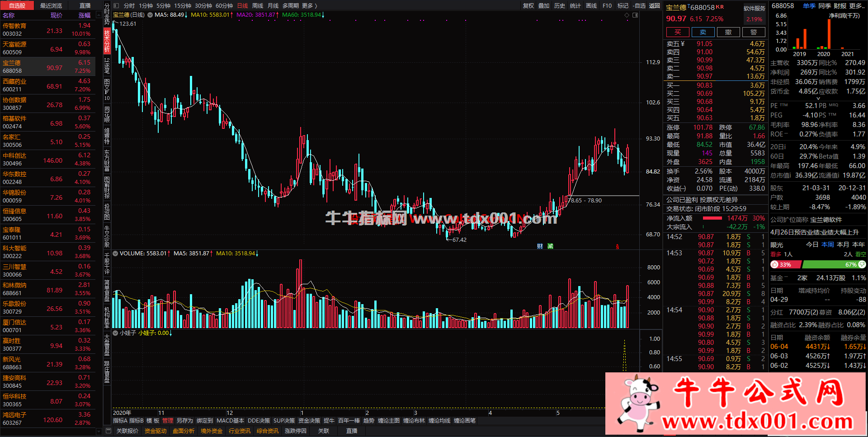Click the T superscript icon before 688058
Viewport: 868px width, 437px height.
(x=689, y=6)
